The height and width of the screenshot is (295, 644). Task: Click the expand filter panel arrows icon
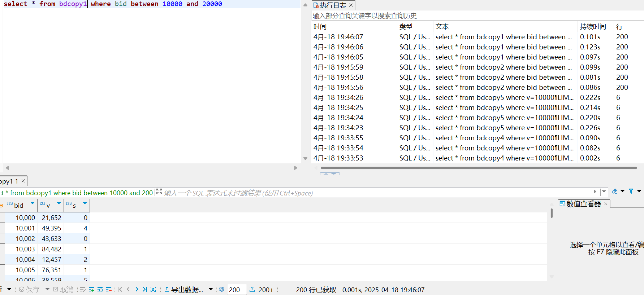coord(159,191)
